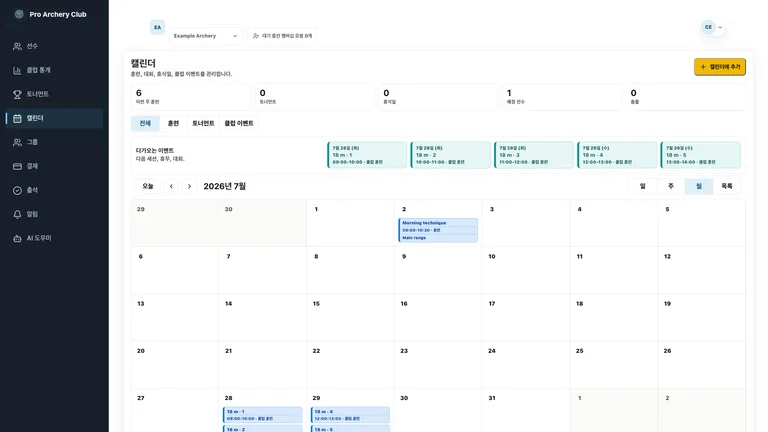Screen dimensions: 768x432
Task: Select the July 10 day cell
Action: click(x=526, y=270)
